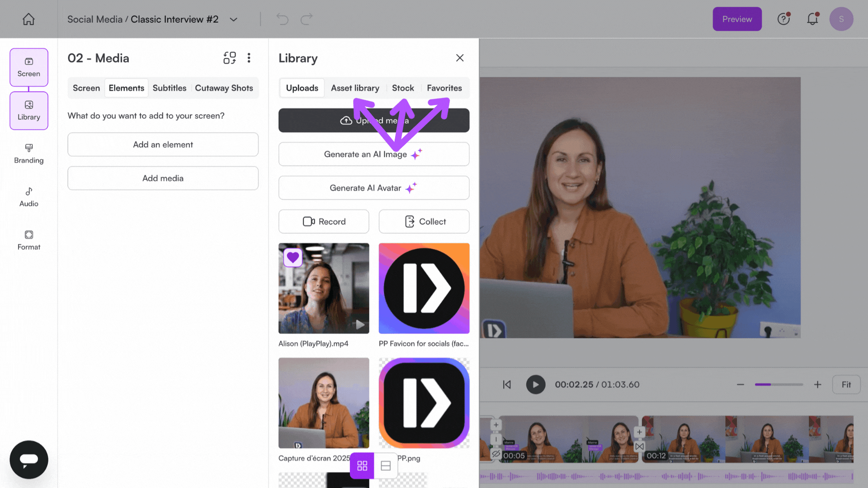Switch library to list view
The image size is (868, 488).
tap(386, 466)
